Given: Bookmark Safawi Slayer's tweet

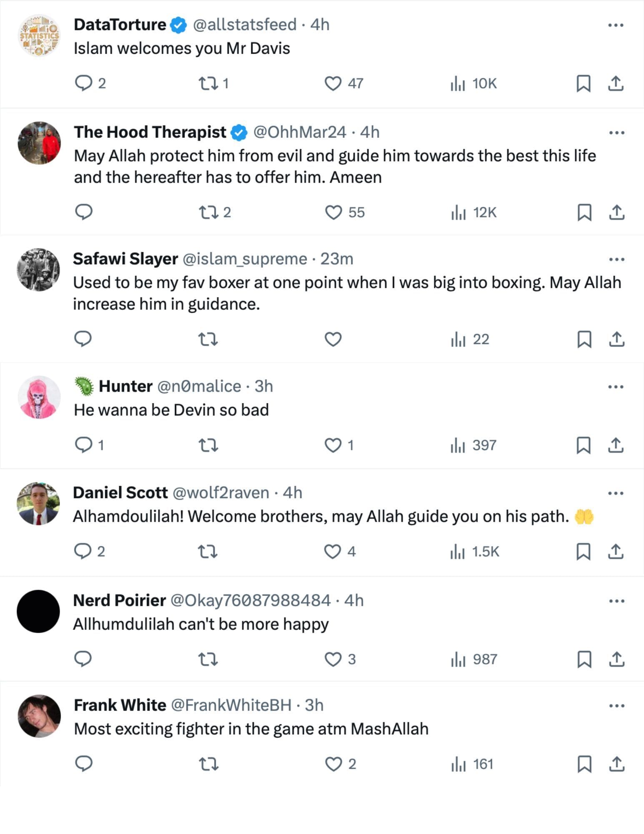Looking at the screenshot, I should (x=584, y=339).
